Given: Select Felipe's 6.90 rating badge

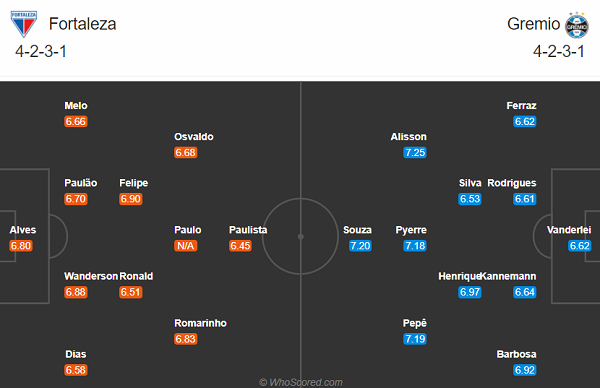Looking at the screenshot, I should (130, 199).
